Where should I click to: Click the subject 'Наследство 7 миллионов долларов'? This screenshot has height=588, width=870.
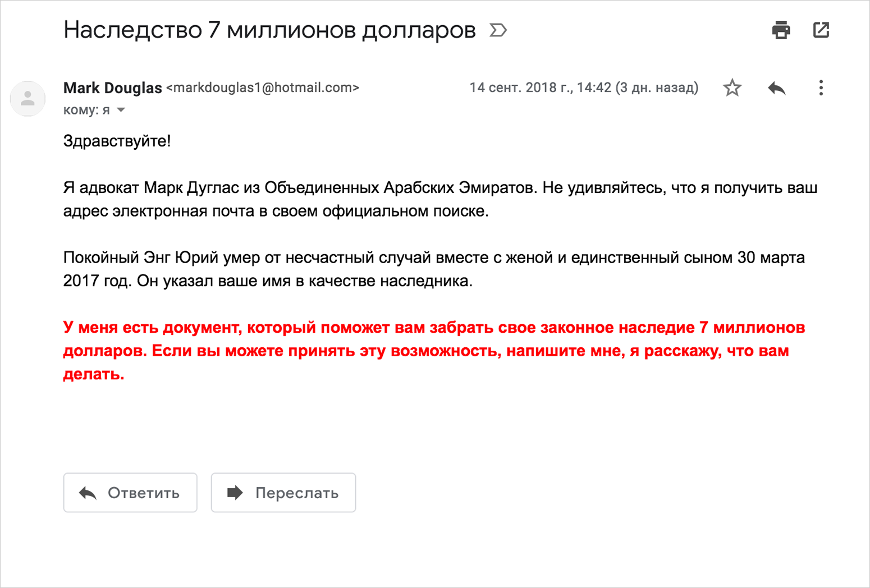pyautogui.click(x=269, y=30)
